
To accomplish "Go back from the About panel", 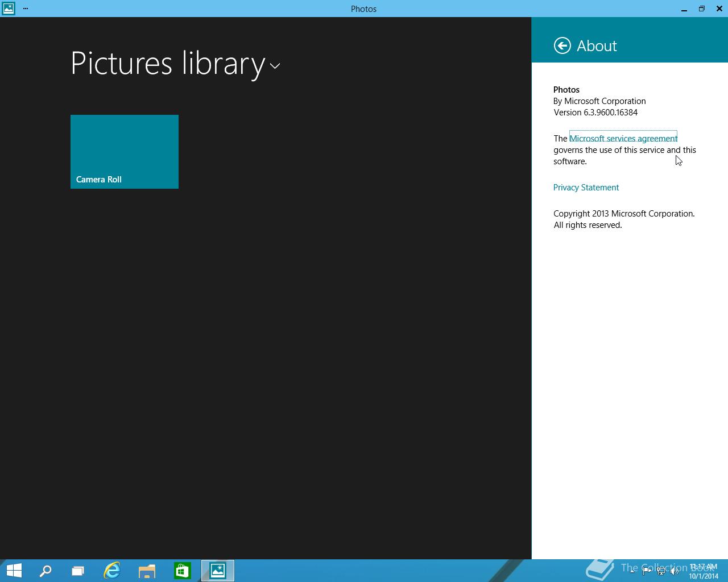I will pos(562,45).
